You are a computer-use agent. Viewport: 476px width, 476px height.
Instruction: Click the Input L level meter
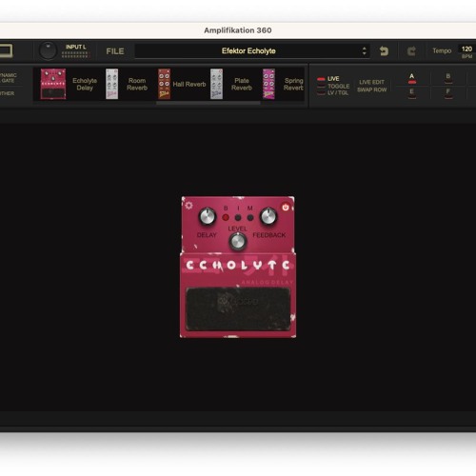coord(75,55)
